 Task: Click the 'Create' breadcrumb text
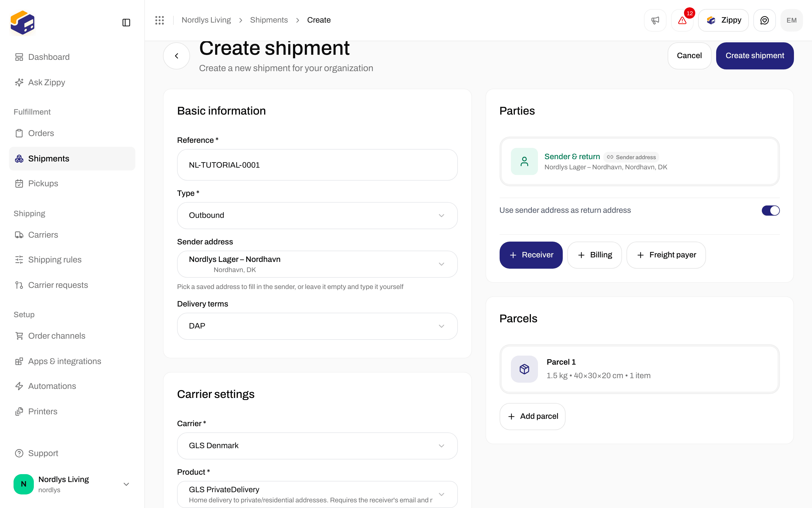(319, 20)
